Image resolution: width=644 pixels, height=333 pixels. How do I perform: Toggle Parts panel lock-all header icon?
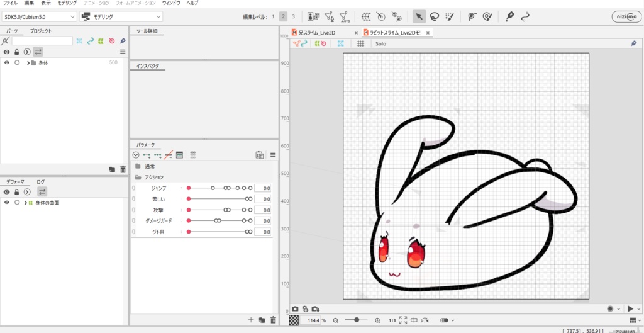click(x=17, y=52)
